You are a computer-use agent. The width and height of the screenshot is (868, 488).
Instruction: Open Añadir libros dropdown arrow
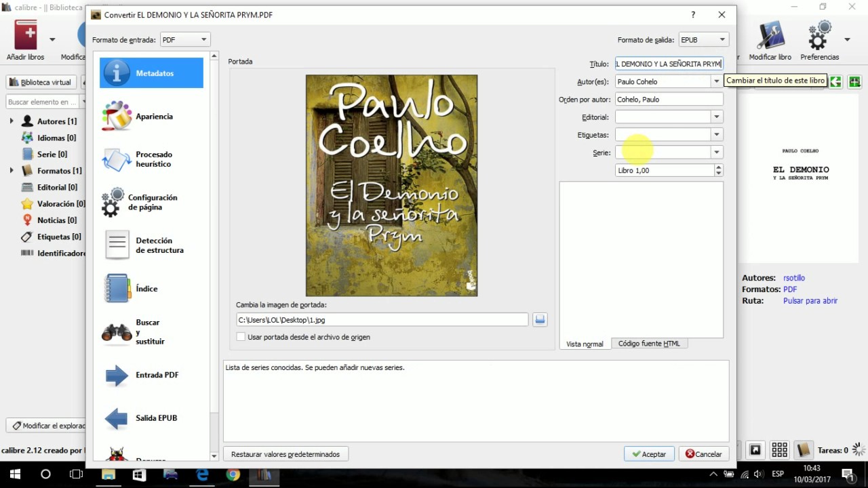click(x=52, y=39)
